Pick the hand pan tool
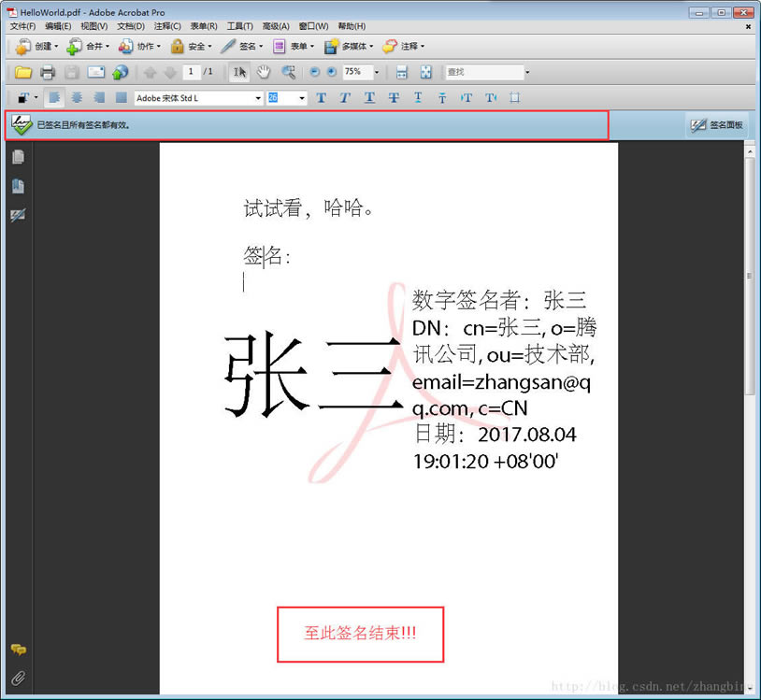 (264, 72)
